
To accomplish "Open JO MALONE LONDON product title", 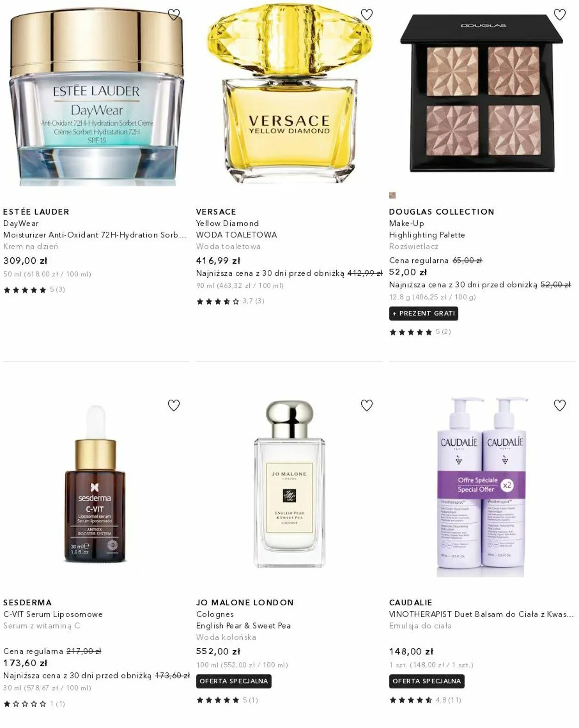I will point(245,603).
